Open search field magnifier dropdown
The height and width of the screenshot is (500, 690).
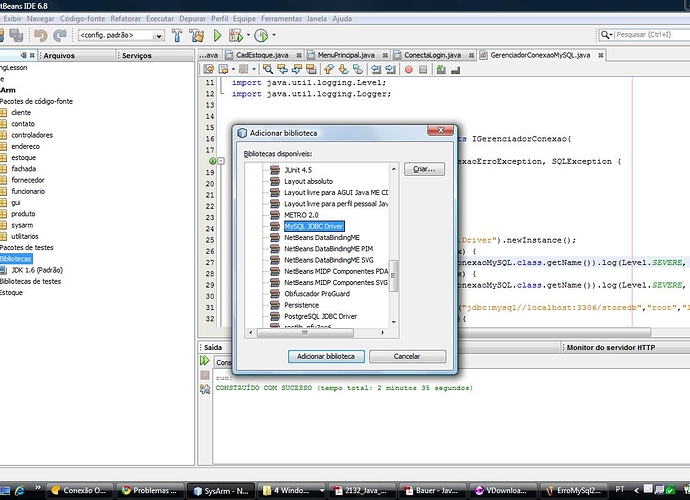[x=607, y=34]
